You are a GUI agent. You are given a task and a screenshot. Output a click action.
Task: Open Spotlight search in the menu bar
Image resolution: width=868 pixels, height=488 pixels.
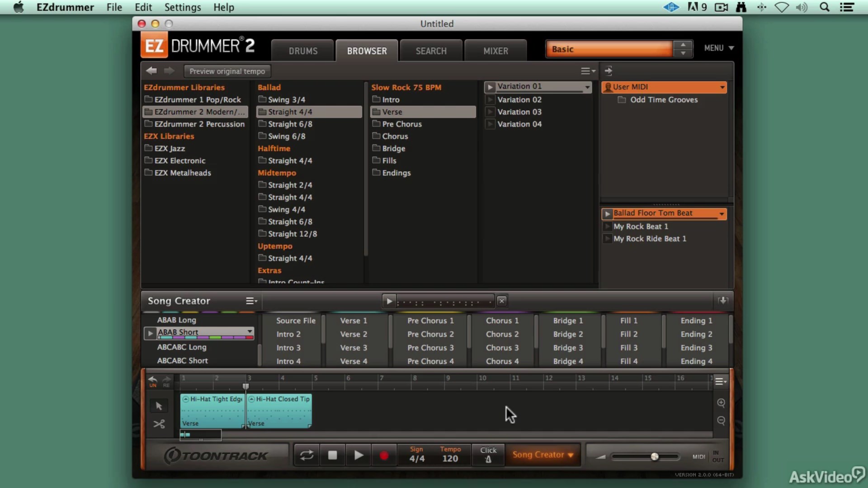pyautogui.click(x=825, y=7)
